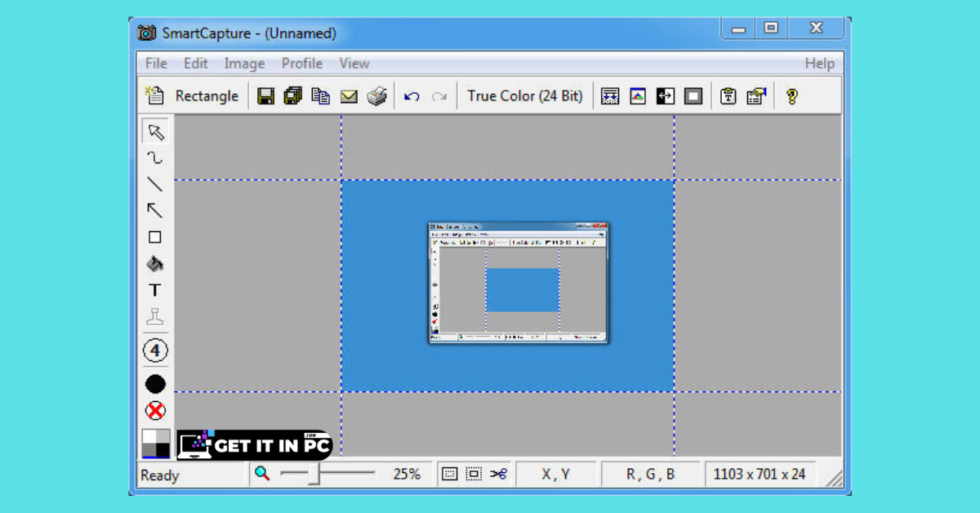Click the grayscale color swatch in the tool panel
Viewport: 980px width, 513px height.
click(x=156, y=444)
